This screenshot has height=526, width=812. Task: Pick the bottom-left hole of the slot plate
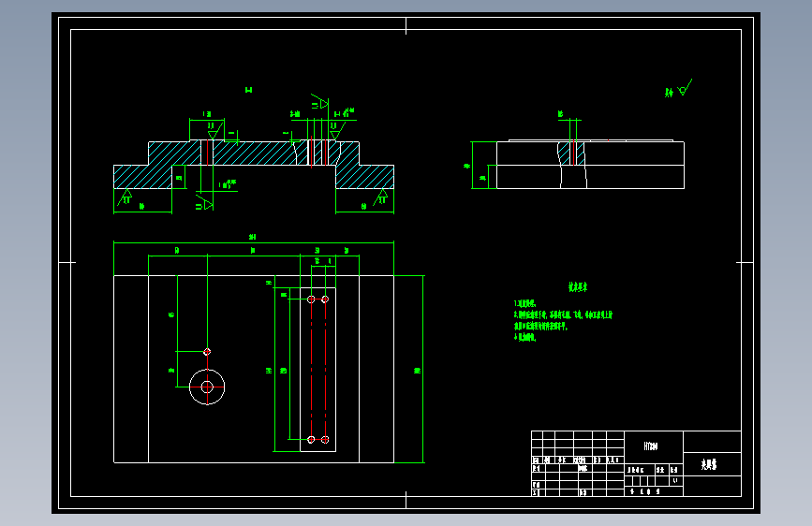(311, 440)
